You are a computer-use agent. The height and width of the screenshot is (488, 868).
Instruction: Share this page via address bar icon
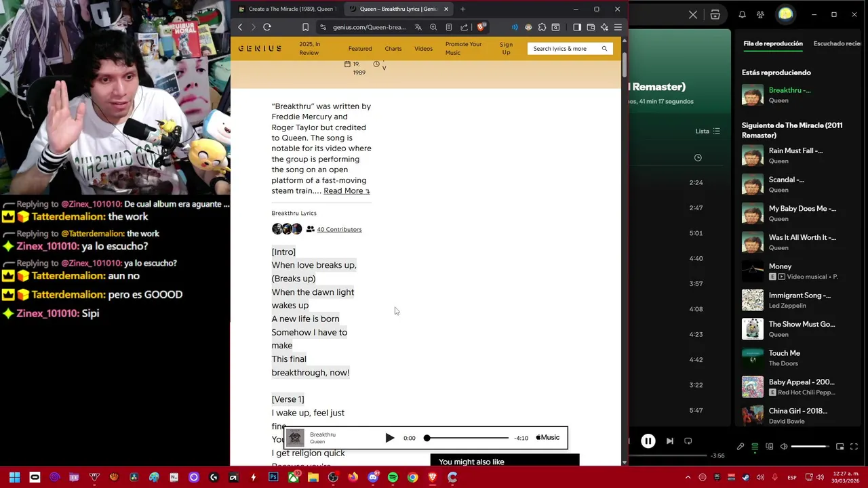[x=464, y=27]
